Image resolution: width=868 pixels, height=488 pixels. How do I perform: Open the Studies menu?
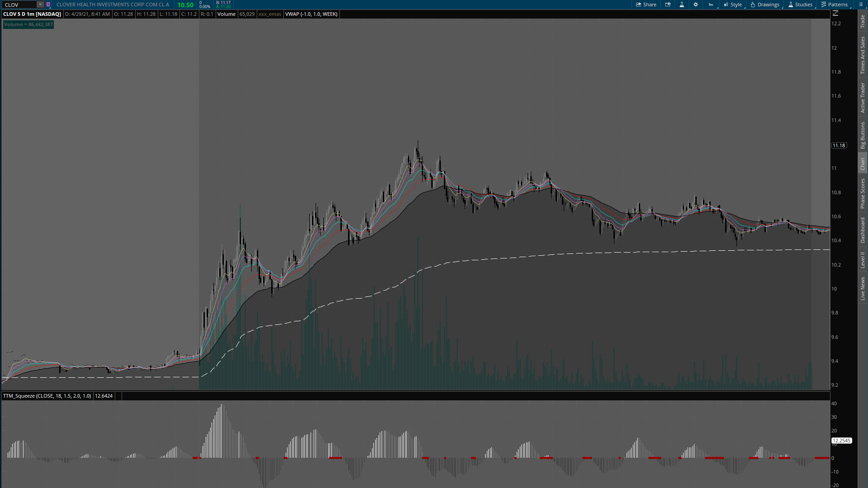[x=800, y=5]
